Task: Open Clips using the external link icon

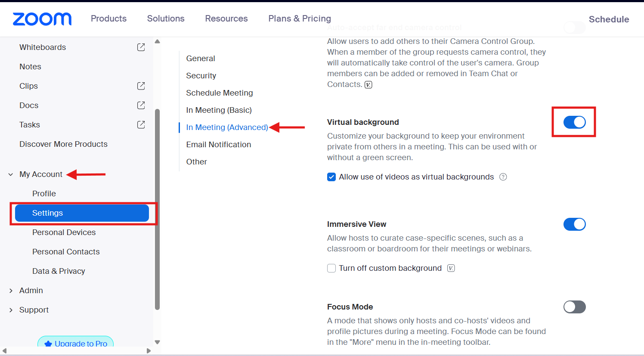Action: pyautogui.click(x=141, y=86)
